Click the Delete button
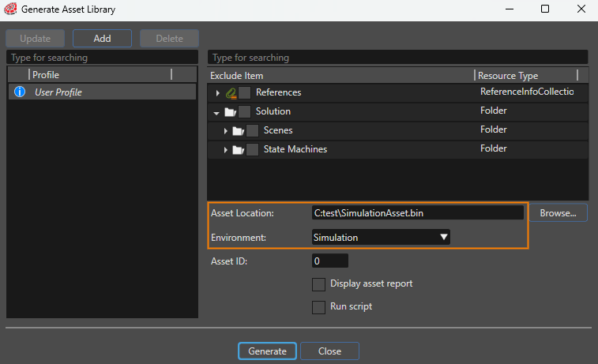Viewport: 598px width, 364px height. pyautogui.click(x=169, y=39)
